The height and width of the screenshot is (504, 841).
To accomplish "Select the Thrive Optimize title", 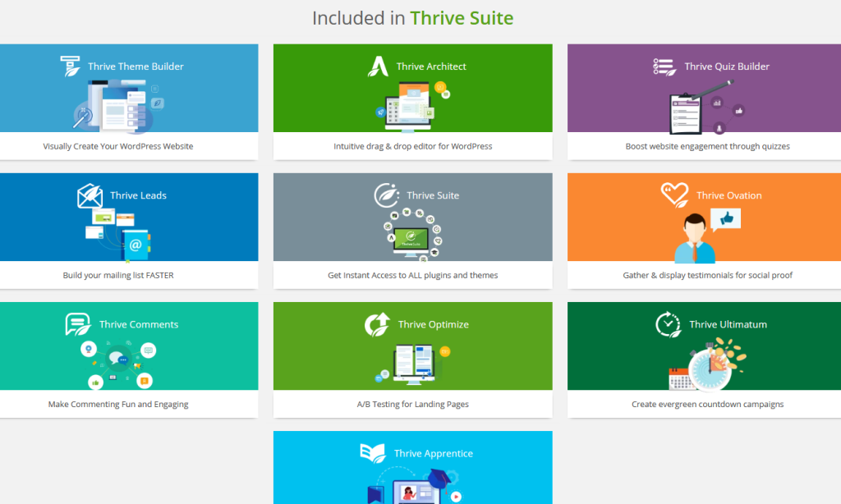I will point(434,324).
